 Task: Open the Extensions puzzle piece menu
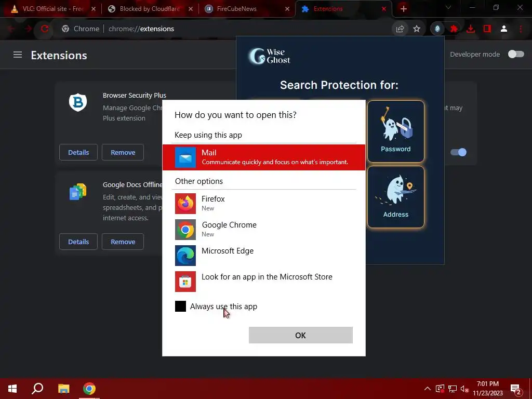click(x=454, y=29)
